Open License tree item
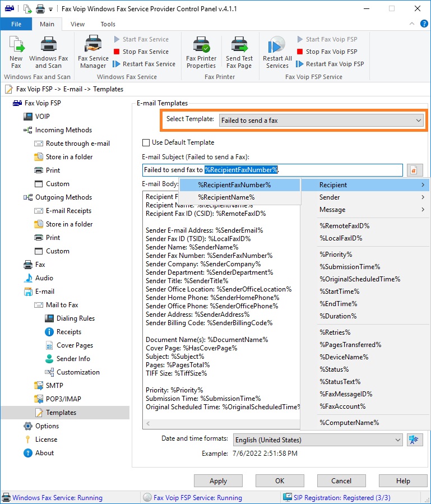Screen dimensions: 431x504 pos(46,440)
